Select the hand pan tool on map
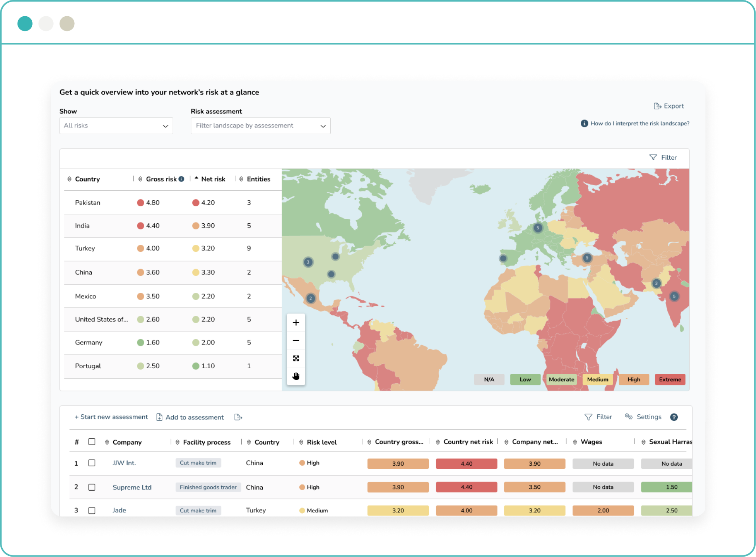 point(296,376)
